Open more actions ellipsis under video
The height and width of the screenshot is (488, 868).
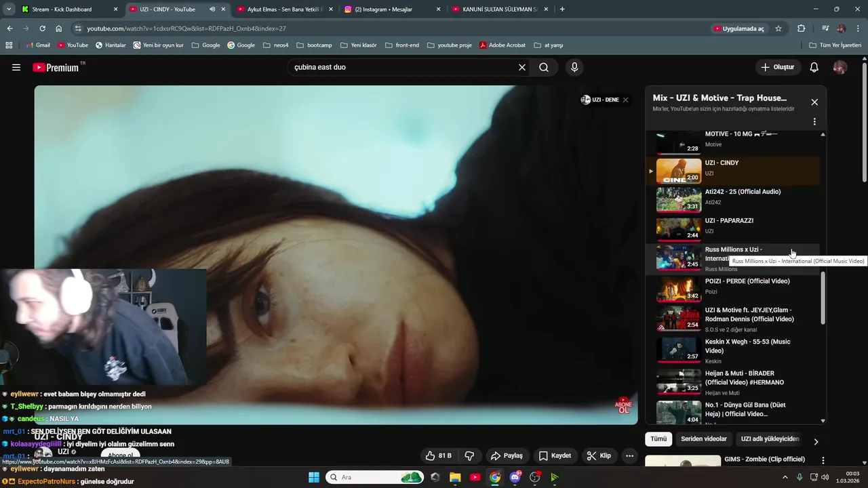pyautogui.click(x=630, y=455)
